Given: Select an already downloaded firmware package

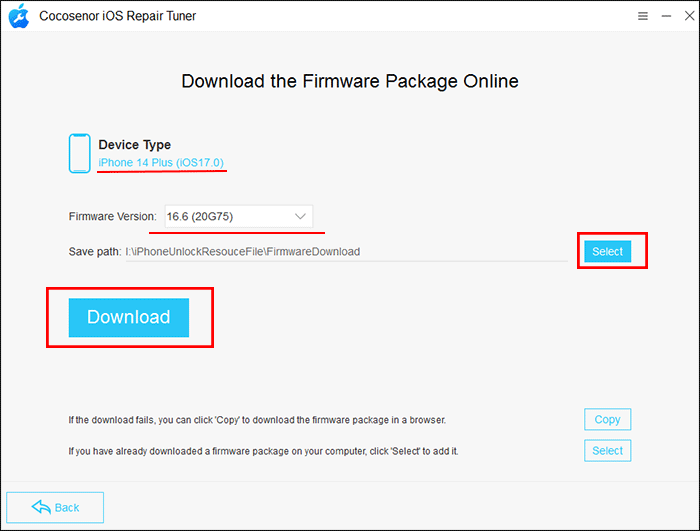Looking at the screenshot, I should [x=607, y=451].
